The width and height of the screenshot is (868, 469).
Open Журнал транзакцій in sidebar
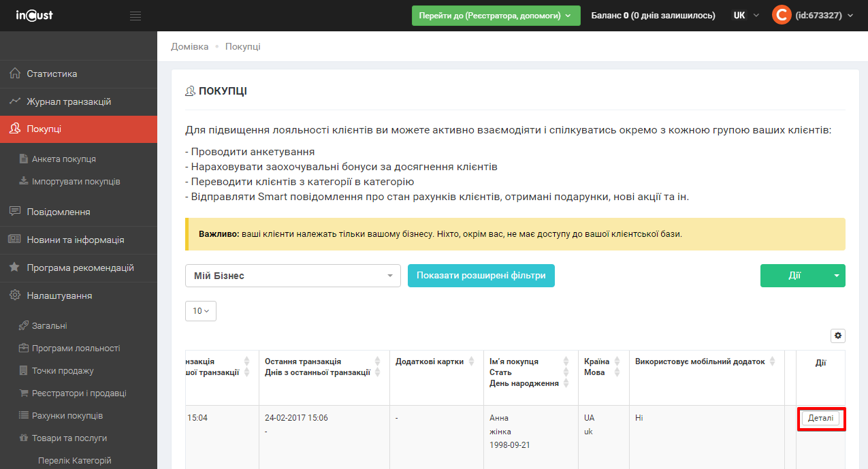68,101
